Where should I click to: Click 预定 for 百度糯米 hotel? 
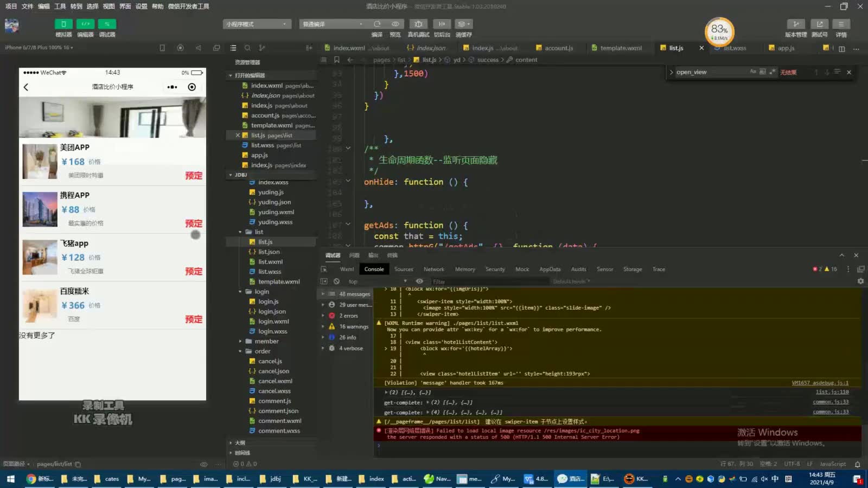coord(194,319)
